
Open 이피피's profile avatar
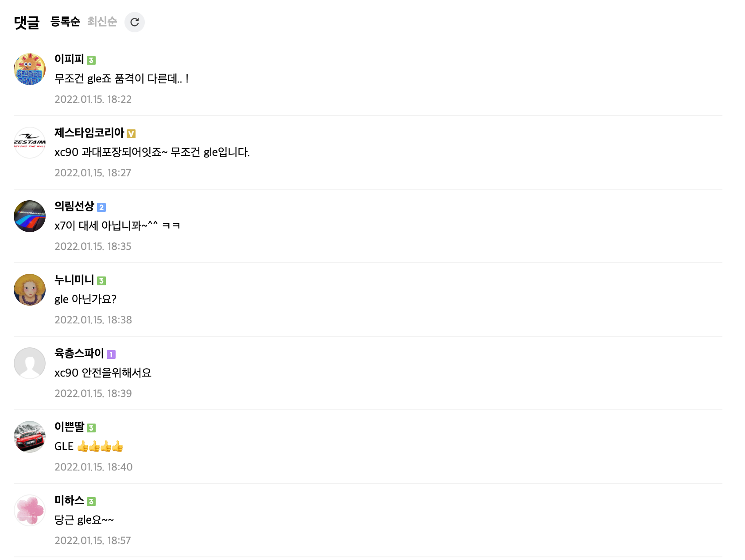(30, 69)
